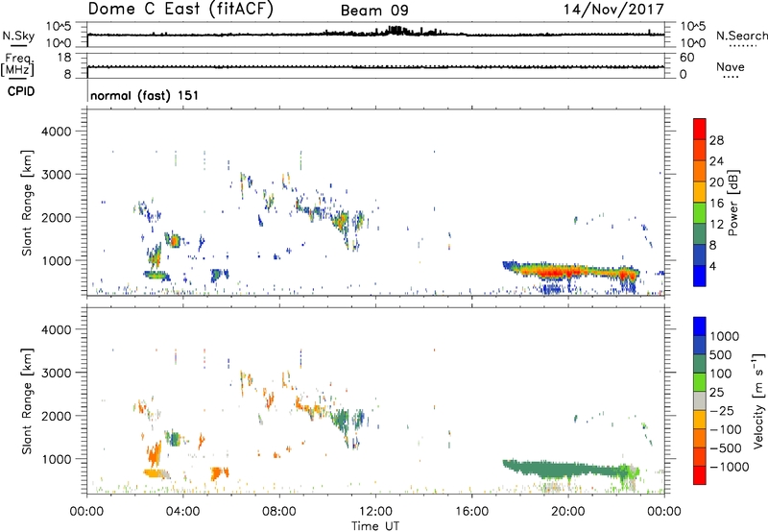
Task: Click the gray band of Velocity color bar
Action: pos(700,400)
